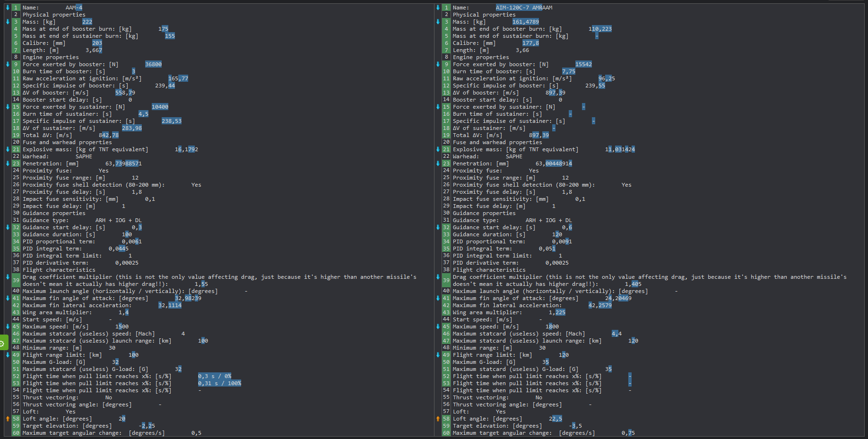Screen dimensions: 868x439
Task: Click PID proportional term value 0,0091
Action: 562,241
